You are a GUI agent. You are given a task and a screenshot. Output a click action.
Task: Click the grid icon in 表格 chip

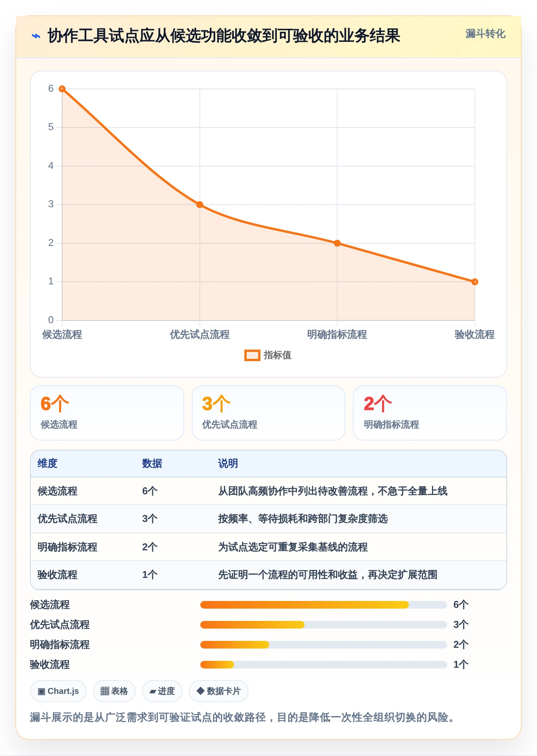105,691
